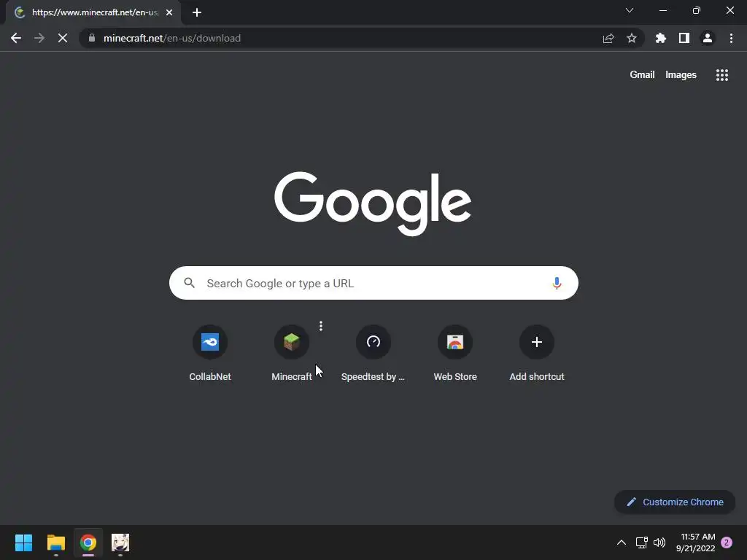Start voice search with microphone
This screenshot has width=747, height=560.
557,284
